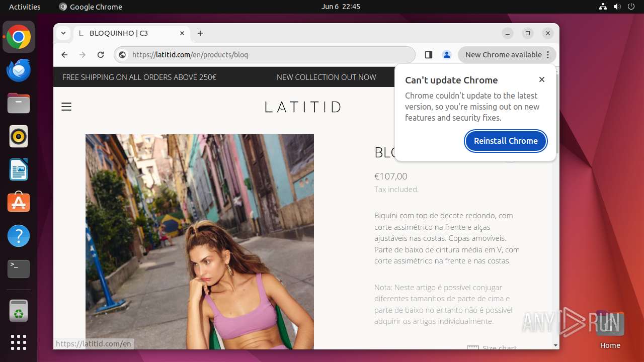Expand the tab search dropdown
This screenshot has width=644, height=362.
[63, 33]
